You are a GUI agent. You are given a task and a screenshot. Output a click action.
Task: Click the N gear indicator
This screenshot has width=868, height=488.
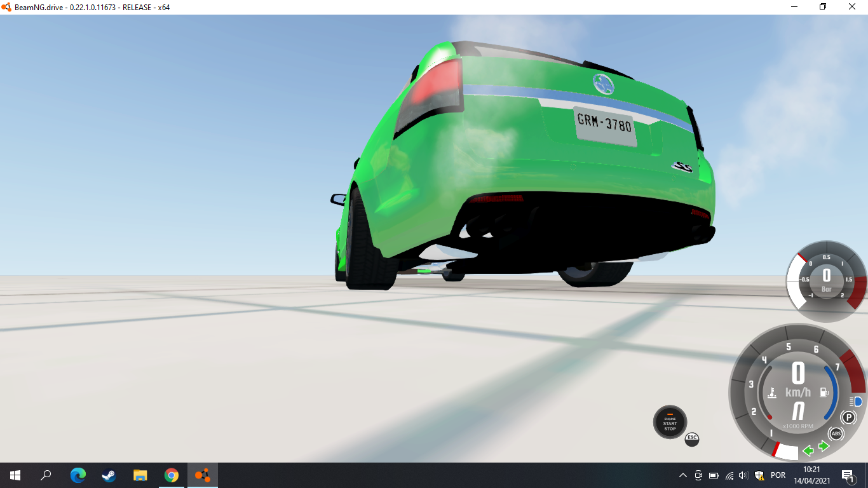tap(798, 410)
